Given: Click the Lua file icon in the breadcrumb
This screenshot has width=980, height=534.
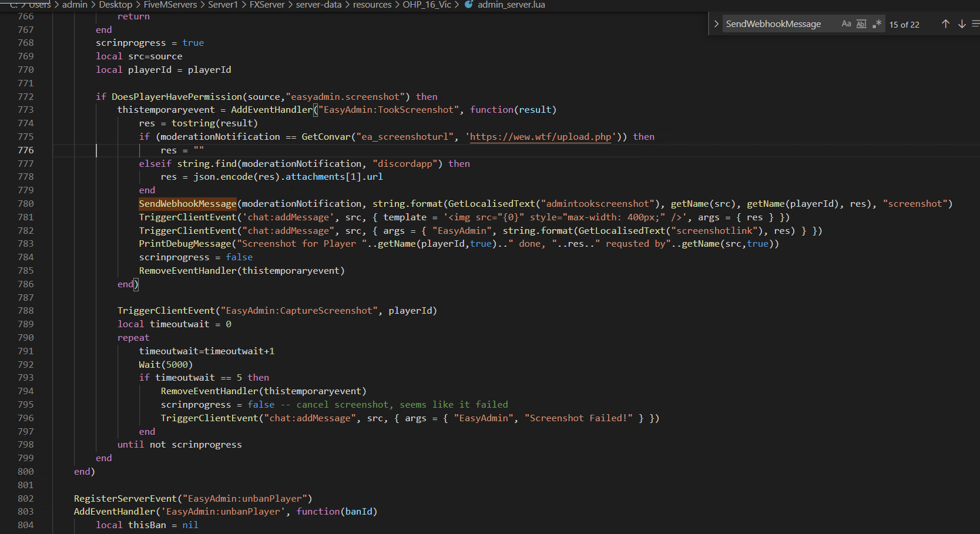Looking at the screenshot, I should 468,5.
